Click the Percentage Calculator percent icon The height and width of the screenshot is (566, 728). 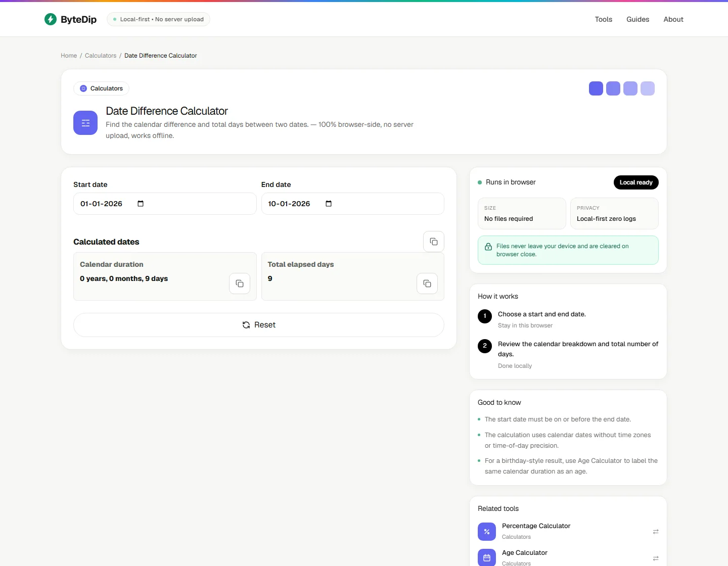click(487, 532)
